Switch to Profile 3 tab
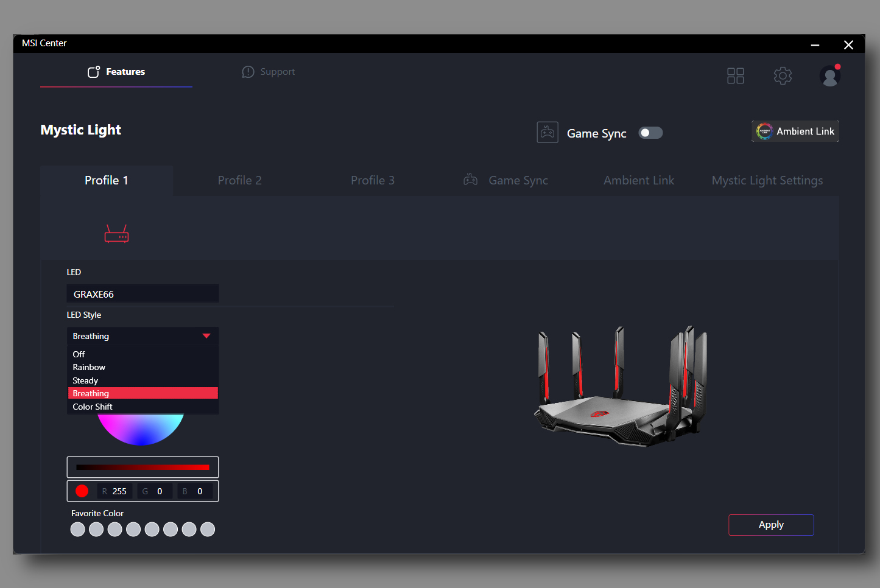 click(x=373, y=180)
